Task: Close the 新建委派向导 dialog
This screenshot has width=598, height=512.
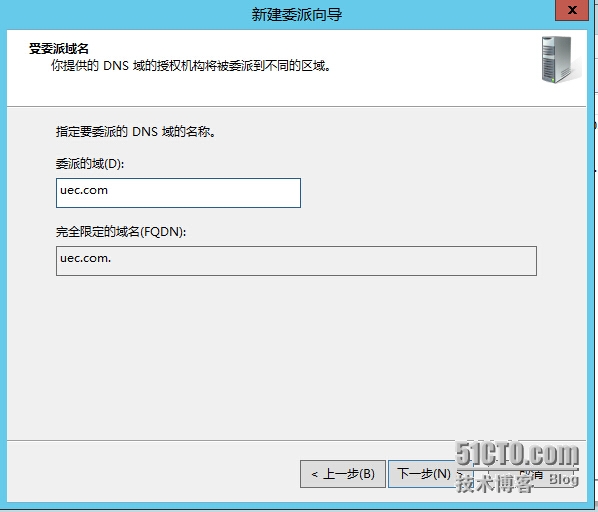Action: [572, 10]
